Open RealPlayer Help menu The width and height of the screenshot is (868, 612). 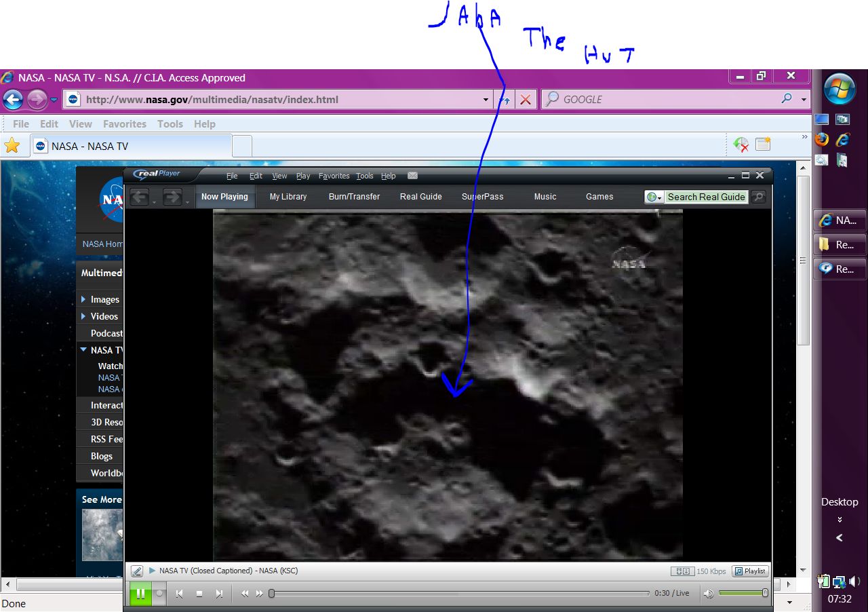(389, 176)
